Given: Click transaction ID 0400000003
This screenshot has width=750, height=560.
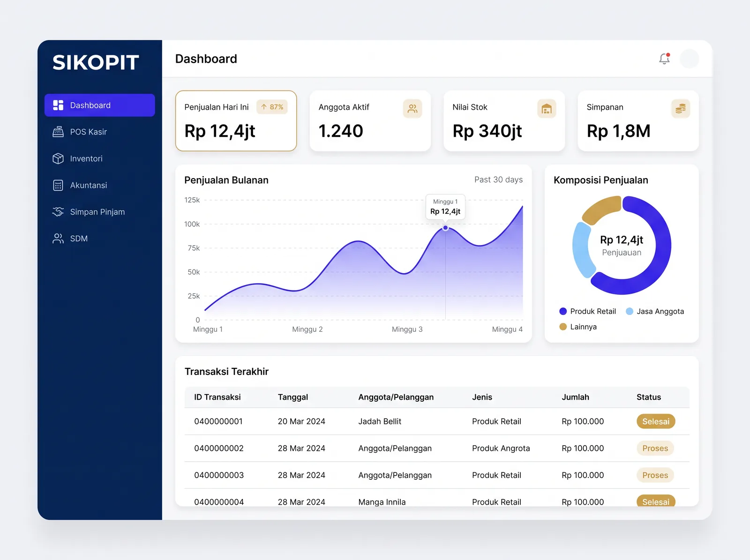Looking at the screenshot, I should (219, 475).
